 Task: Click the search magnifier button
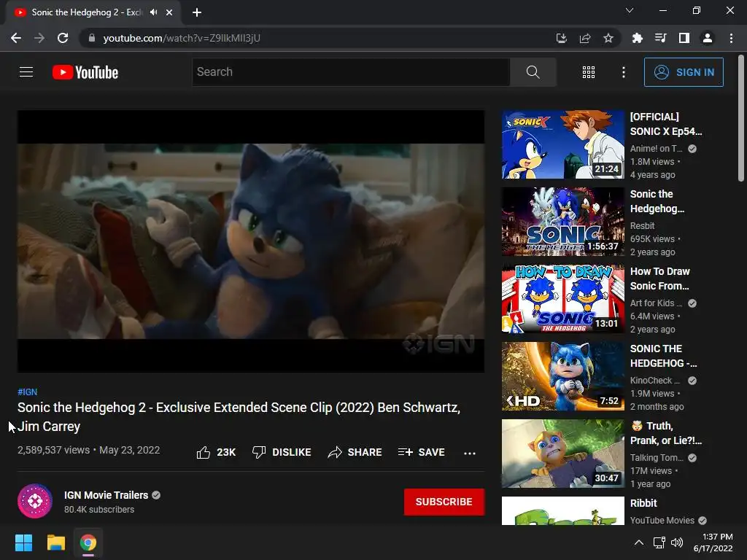click(533, 72)
